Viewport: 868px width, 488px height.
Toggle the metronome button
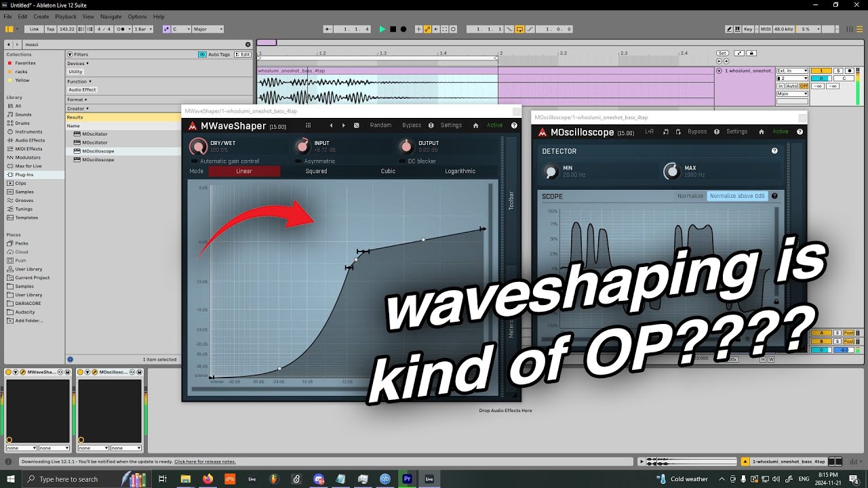124,29
